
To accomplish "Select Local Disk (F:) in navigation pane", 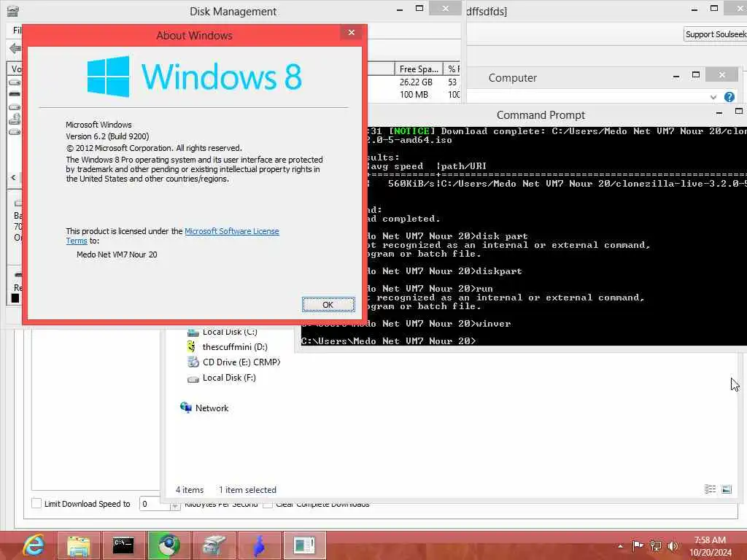I will coord(229,378).
